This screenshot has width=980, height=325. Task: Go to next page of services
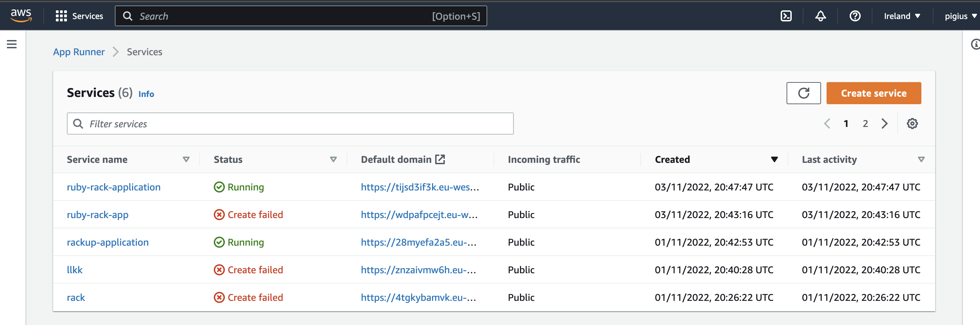[884, 124]
